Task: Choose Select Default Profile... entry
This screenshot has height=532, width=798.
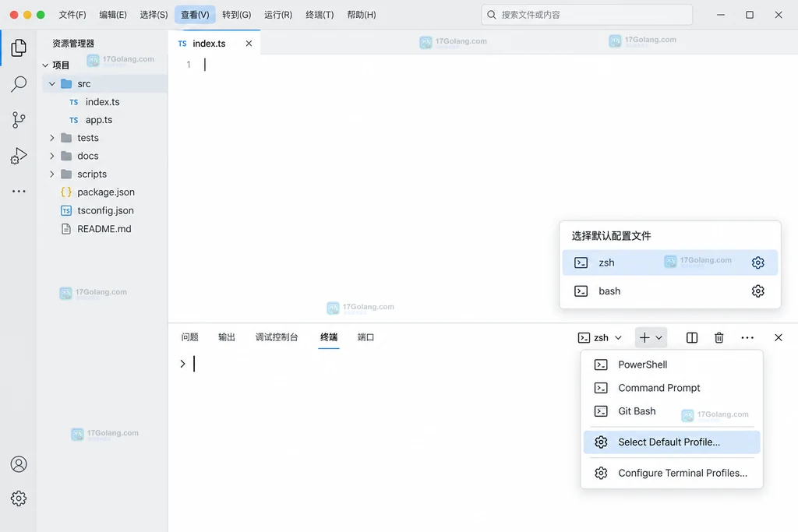Action: point(671,442)
